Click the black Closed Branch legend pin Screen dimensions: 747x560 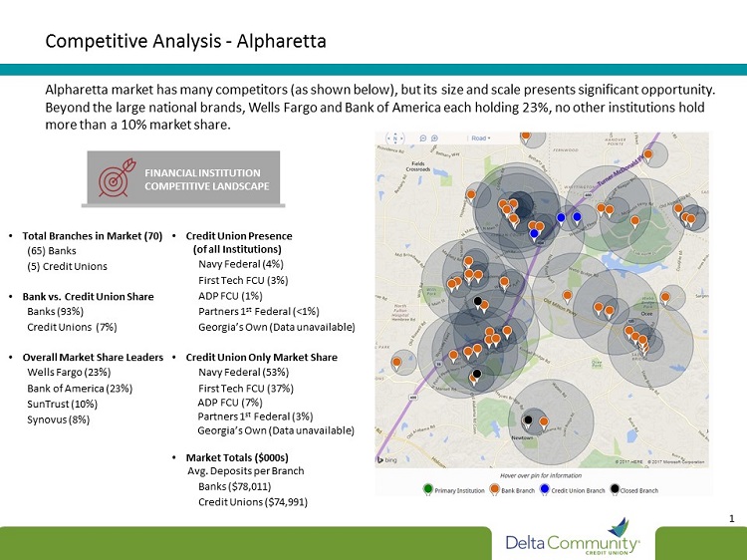tap(616, 489)
